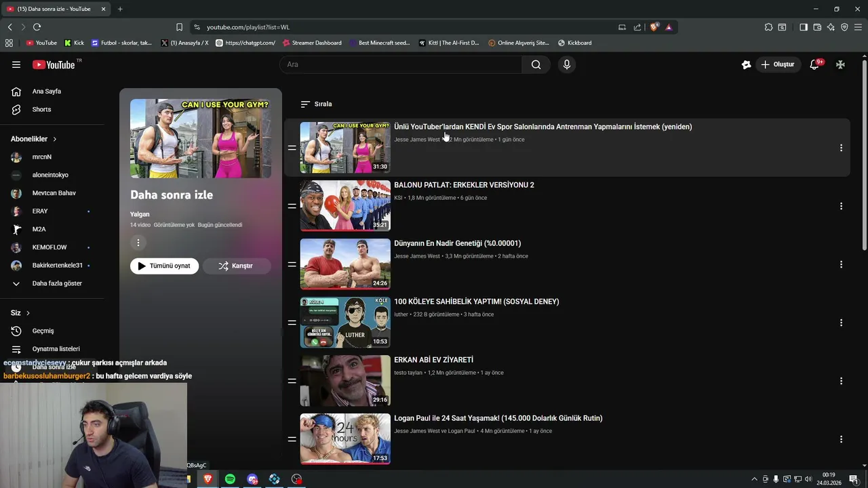The height and width of the screenshot is (488, 868).
Task: Open the Logan Paul 24 hours thumbnail
Action: (x=345, y=439)
